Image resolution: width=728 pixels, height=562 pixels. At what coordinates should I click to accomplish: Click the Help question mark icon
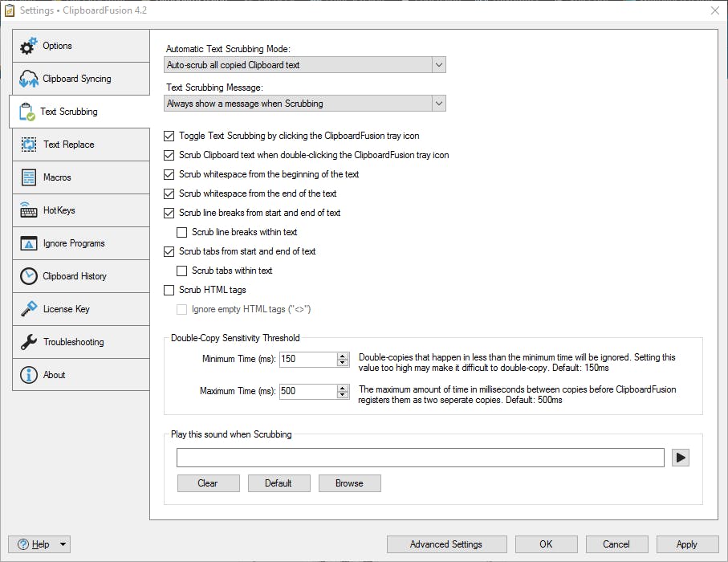point(23,544)
